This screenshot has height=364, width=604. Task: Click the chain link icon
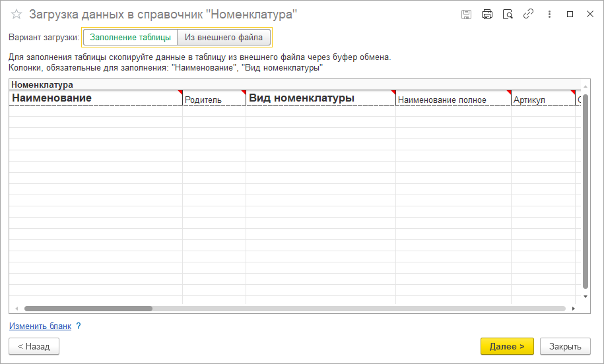[x=528, y=14]
